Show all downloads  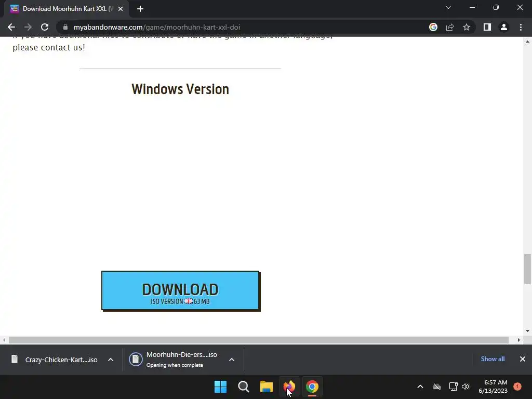493,359
